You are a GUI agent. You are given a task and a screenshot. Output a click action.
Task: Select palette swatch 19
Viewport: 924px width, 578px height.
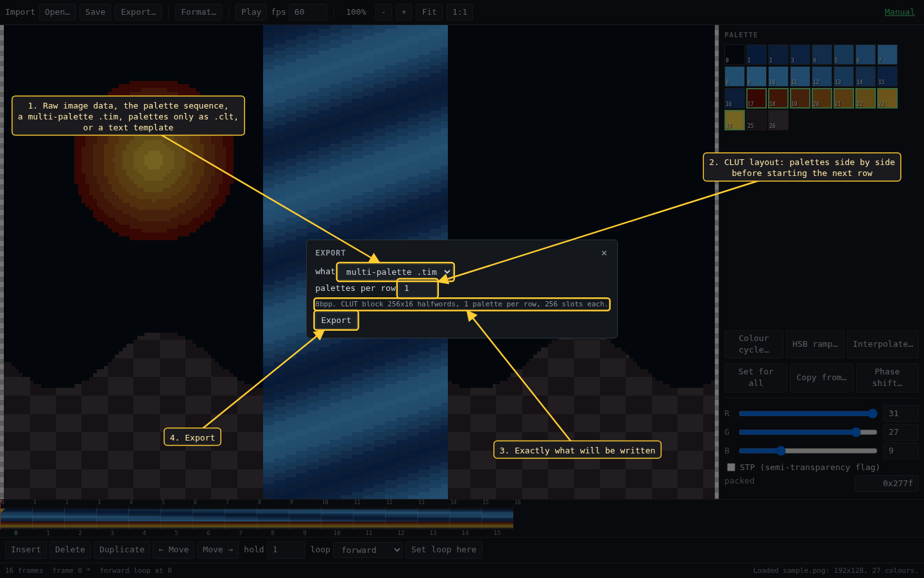(800, 98)
